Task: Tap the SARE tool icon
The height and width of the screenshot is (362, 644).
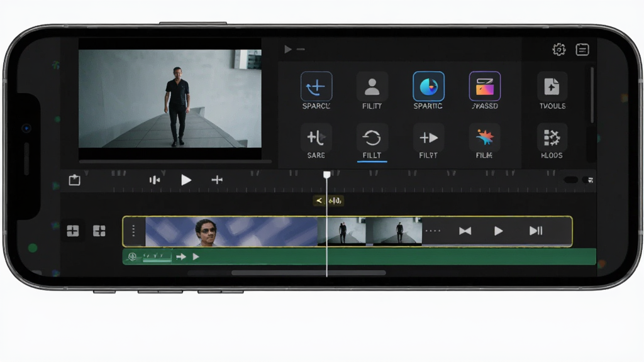Action: [316, 138]
